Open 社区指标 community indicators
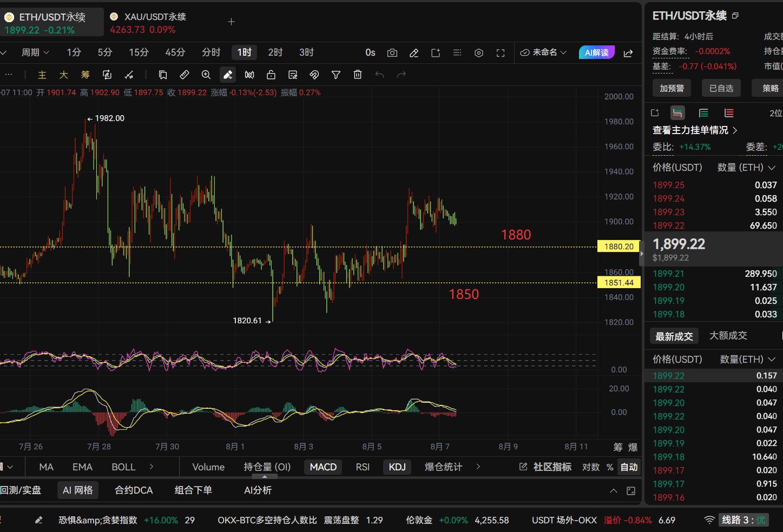 tap(545, 467)
